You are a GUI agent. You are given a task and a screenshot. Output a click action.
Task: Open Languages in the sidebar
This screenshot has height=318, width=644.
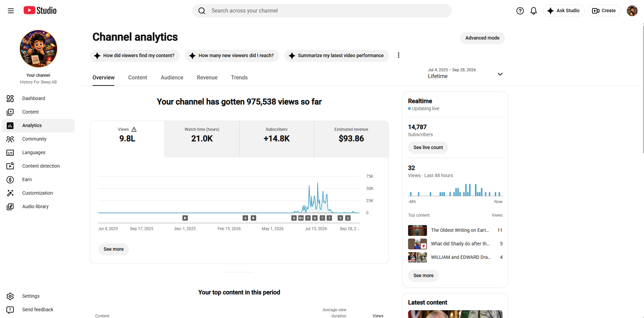[x=38, y=152]
